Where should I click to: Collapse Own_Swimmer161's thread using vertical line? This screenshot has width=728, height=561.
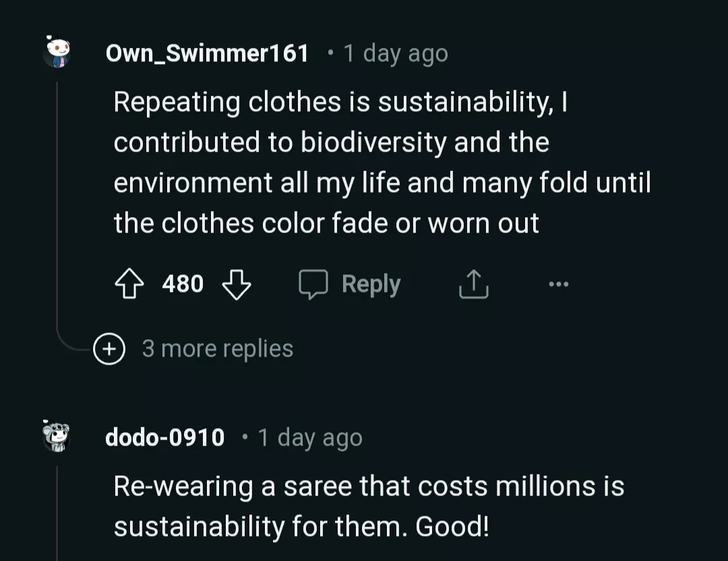[57, 202]
